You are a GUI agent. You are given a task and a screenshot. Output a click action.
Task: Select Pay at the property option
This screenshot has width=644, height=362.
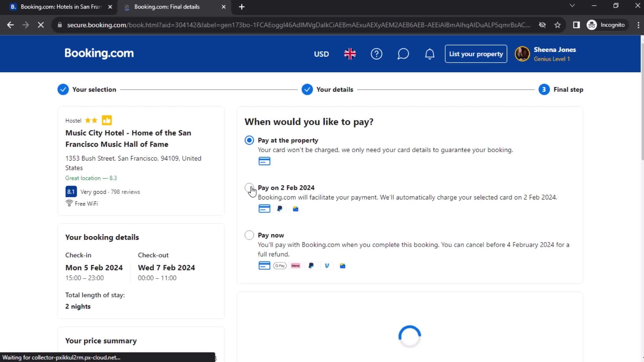point(249,140)
